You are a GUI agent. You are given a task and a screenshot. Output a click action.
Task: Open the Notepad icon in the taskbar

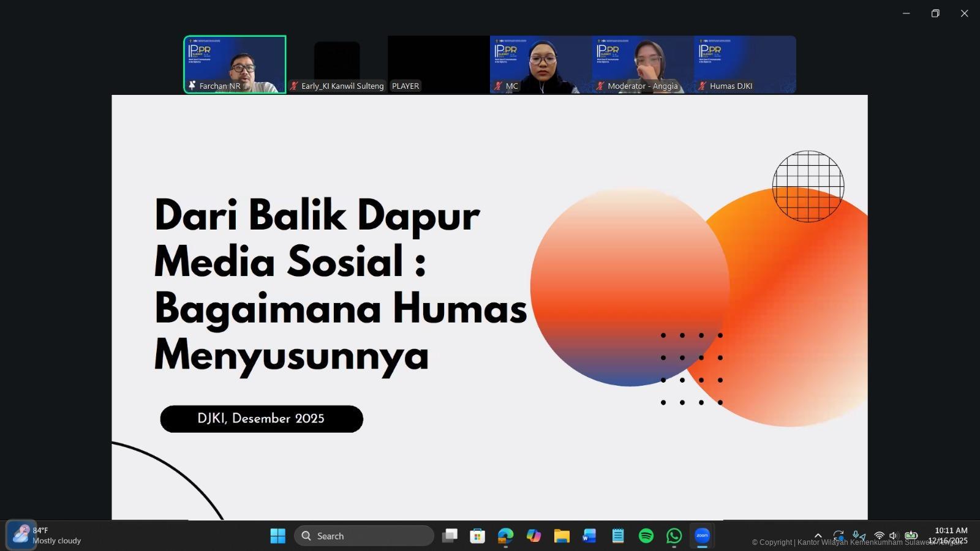[617, 536]
